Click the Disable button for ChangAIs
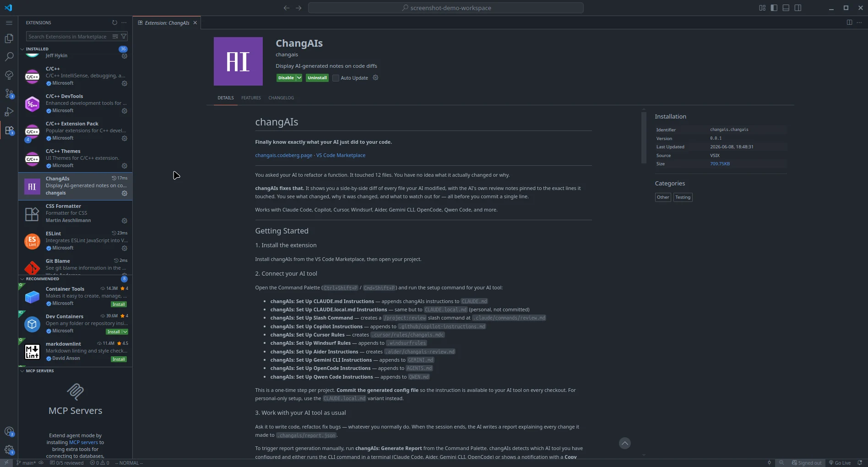 click(x=286, y=78)
